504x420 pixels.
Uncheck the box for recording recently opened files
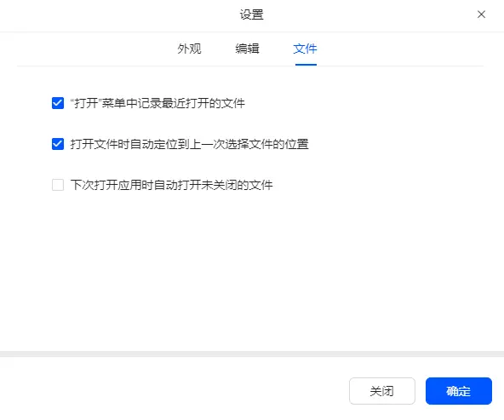(58, 103)
